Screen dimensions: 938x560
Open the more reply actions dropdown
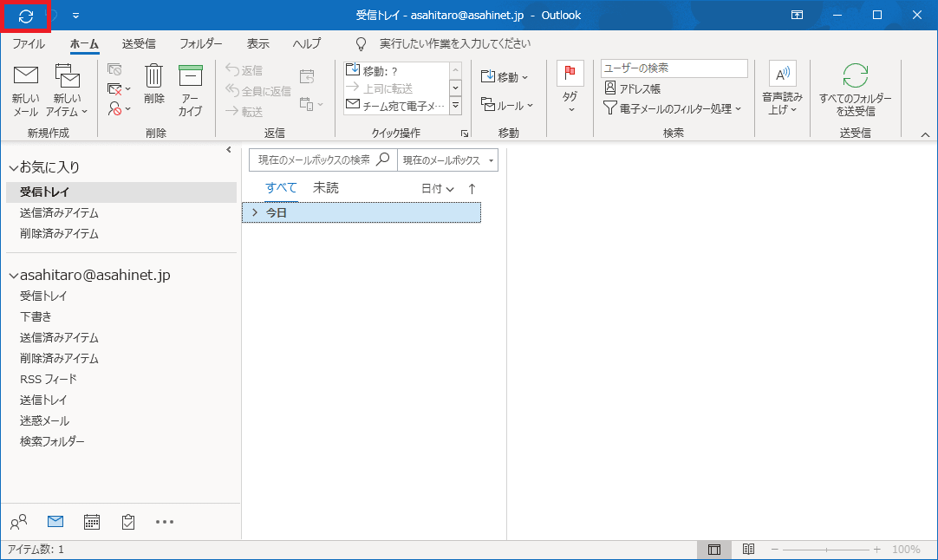(311, 104)
